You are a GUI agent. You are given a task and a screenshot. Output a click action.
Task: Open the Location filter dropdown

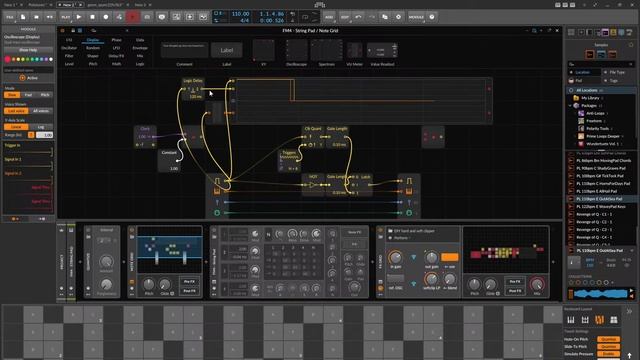(x=584, y=72)
